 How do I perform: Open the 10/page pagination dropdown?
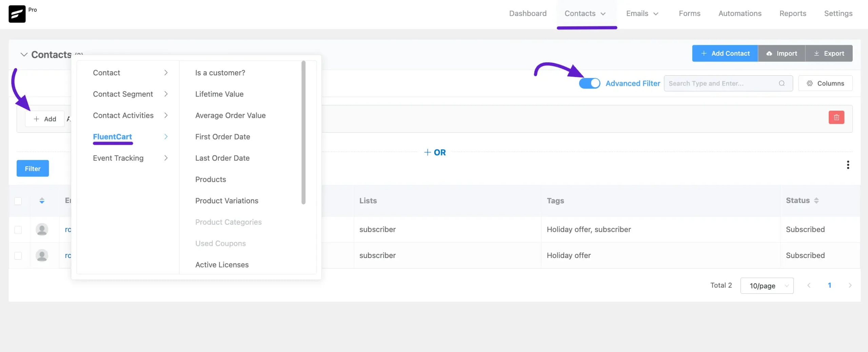click(x=767, y=286)
